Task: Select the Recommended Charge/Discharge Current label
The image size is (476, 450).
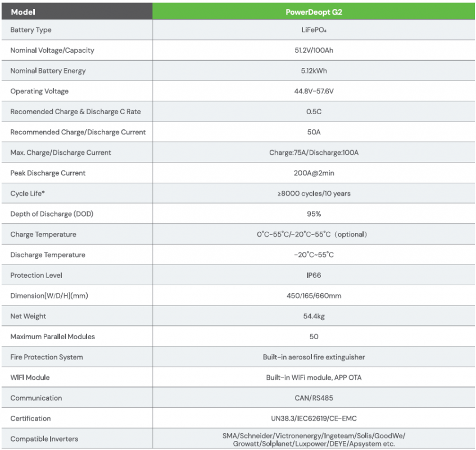Action: [x=78, y=132]
